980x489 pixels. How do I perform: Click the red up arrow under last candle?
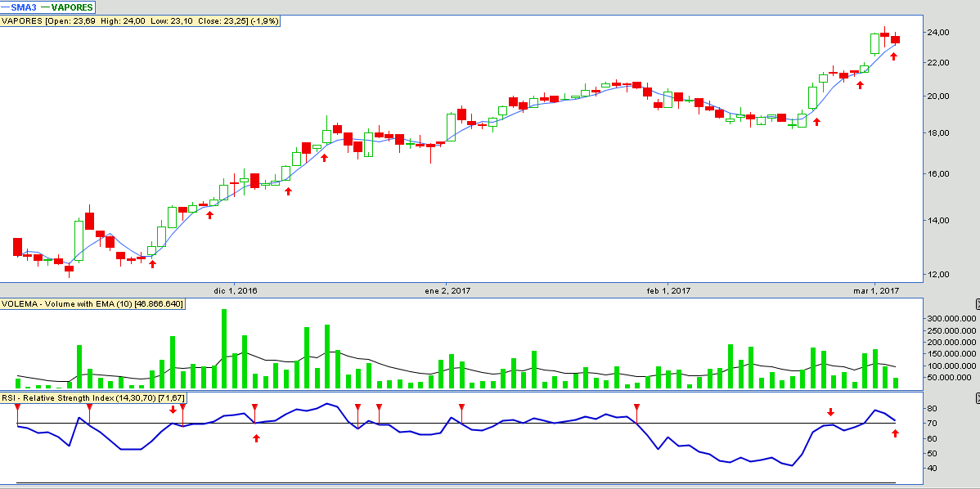pos(894,56)
